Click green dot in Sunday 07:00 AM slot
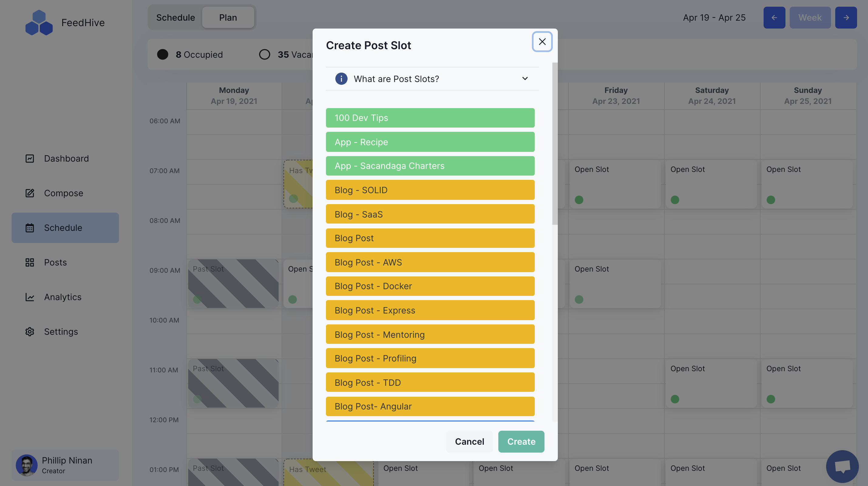Image resolution: width=868 pixels, height=486 pixels. click(771, 200)
